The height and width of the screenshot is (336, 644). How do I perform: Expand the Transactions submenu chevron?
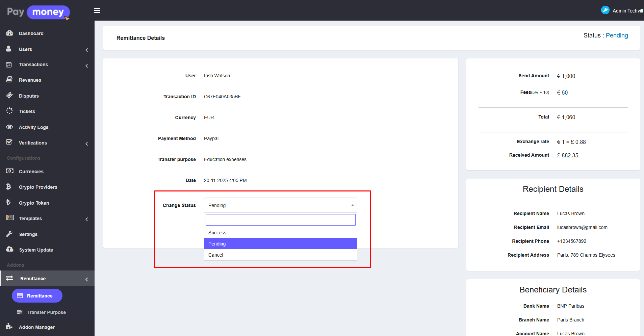(x=87, y=66)
